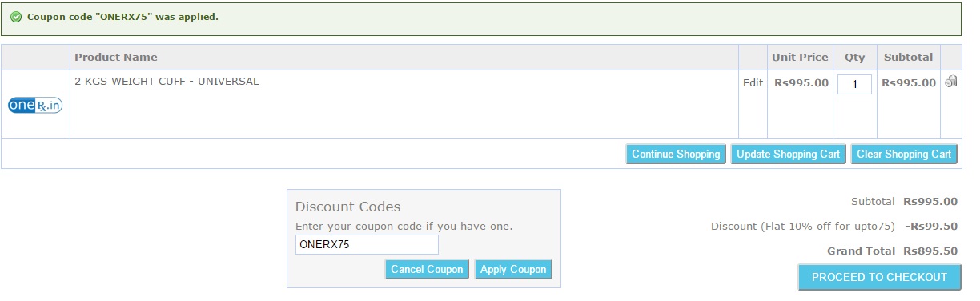Focus the coupon code field showing ONERX75
This screenshot has height=301, width=980.
tap(367, 245)
